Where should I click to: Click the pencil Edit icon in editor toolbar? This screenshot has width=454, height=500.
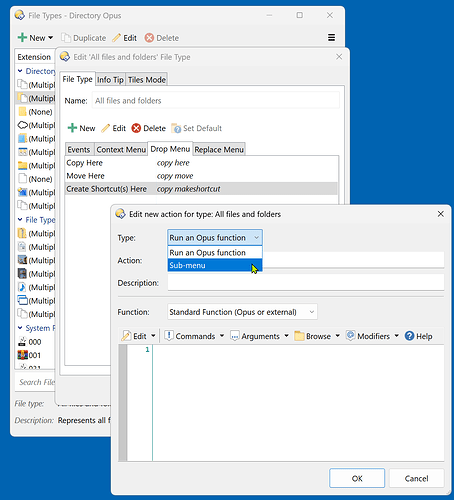click(126, 336)
